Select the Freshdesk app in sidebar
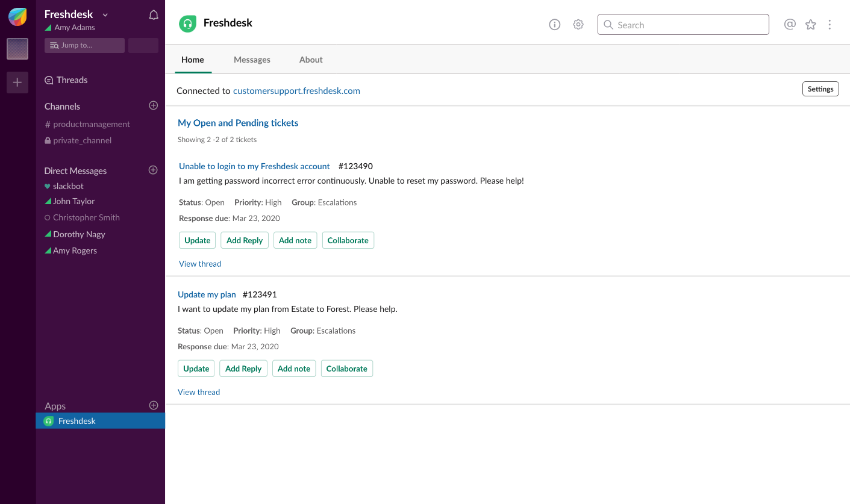 (x=100, y=421)
